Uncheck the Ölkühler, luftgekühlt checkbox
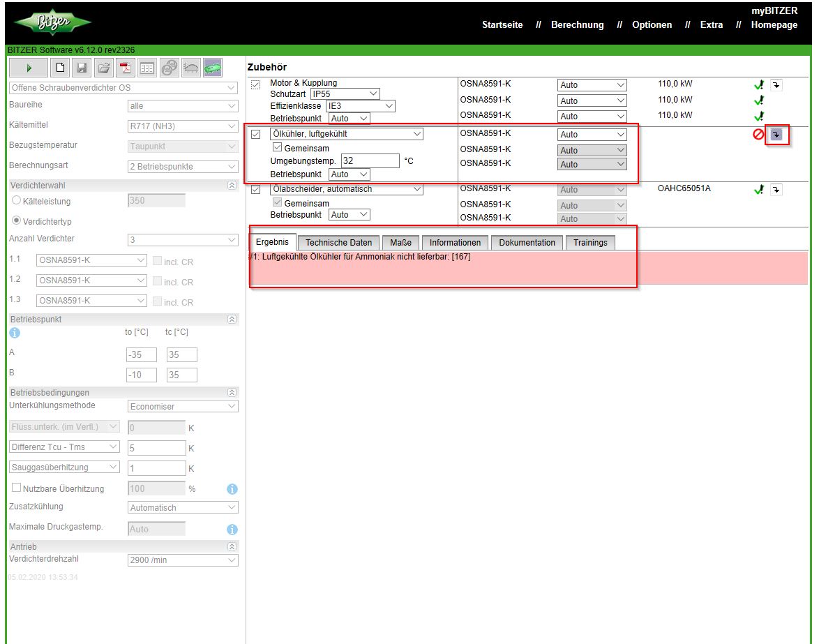The width and height of the screenshot is (819, 644). point(255,134)
